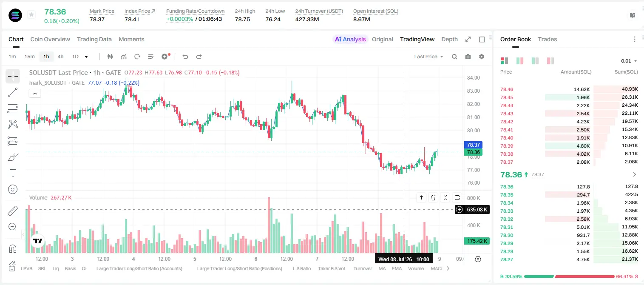
Task: Open the Coin Overview tab
Action: point(50,39)
